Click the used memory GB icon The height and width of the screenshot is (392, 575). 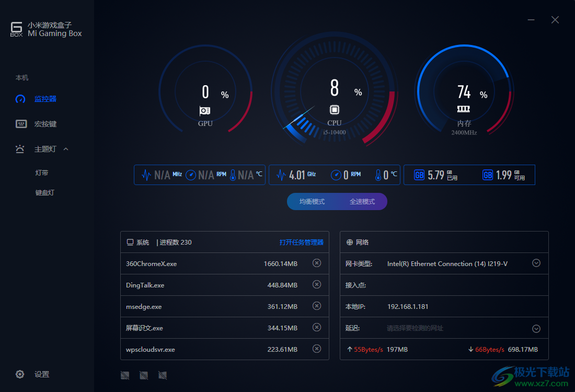pos(419,175)
